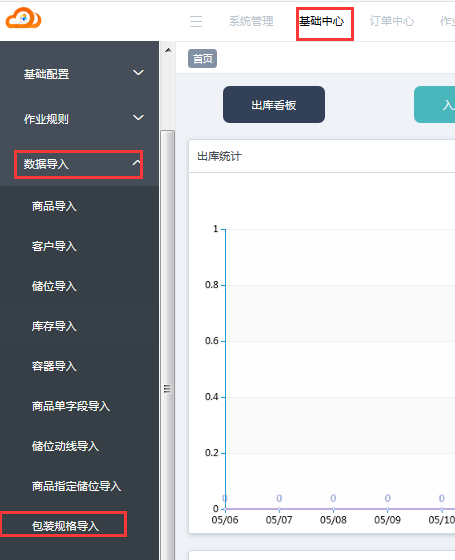Open the 订单中心 top menu
The image size is (455, 560).
click(x=392, y=21)
